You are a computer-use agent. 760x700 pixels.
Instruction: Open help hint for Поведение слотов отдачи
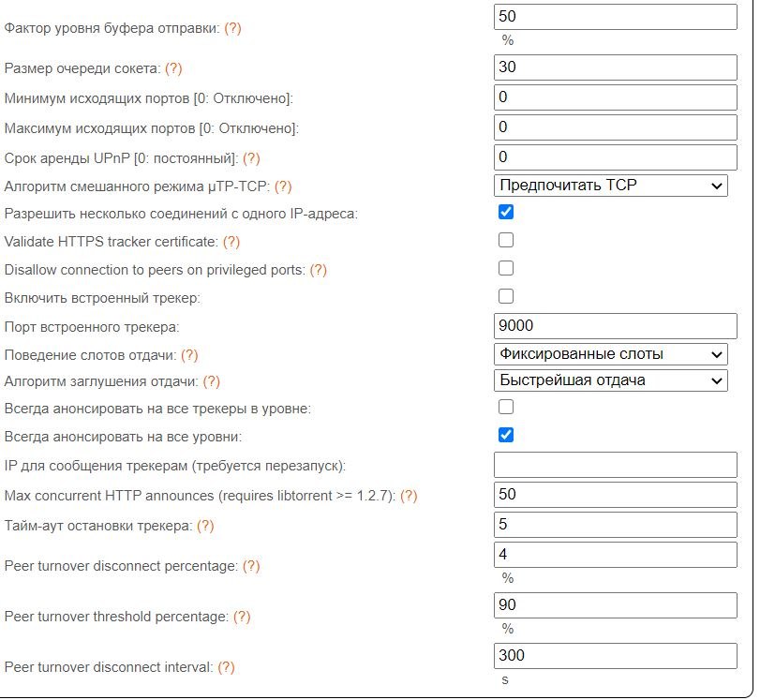[x=189, y=355]
